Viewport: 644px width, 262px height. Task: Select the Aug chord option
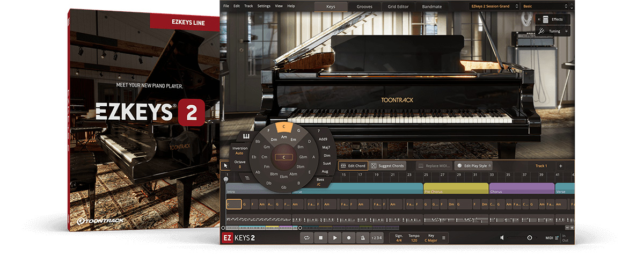coord(325,171)
